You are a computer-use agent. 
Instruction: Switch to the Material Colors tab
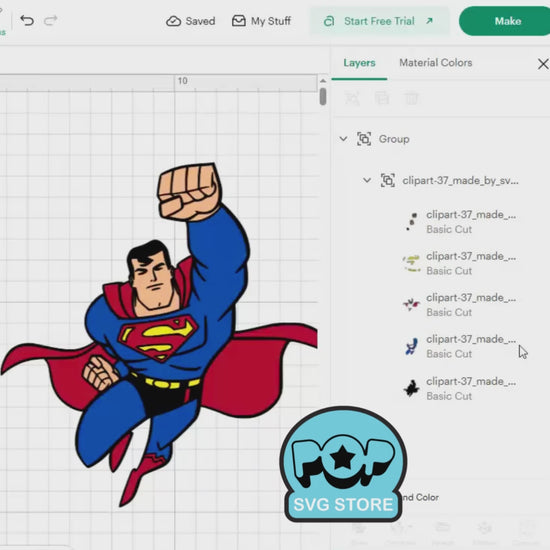tap(436, 63)
